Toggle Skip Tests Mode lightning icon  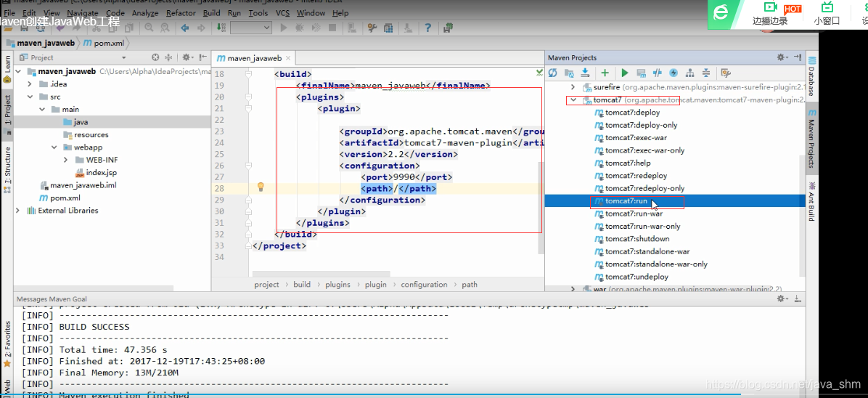tap(673, 73)
